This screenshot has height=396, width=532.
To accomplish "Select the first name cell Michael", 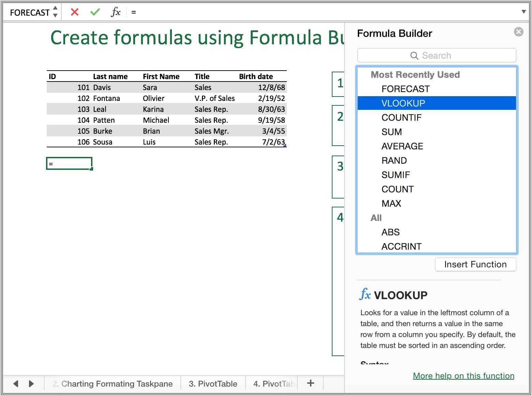I will [156, 120].
